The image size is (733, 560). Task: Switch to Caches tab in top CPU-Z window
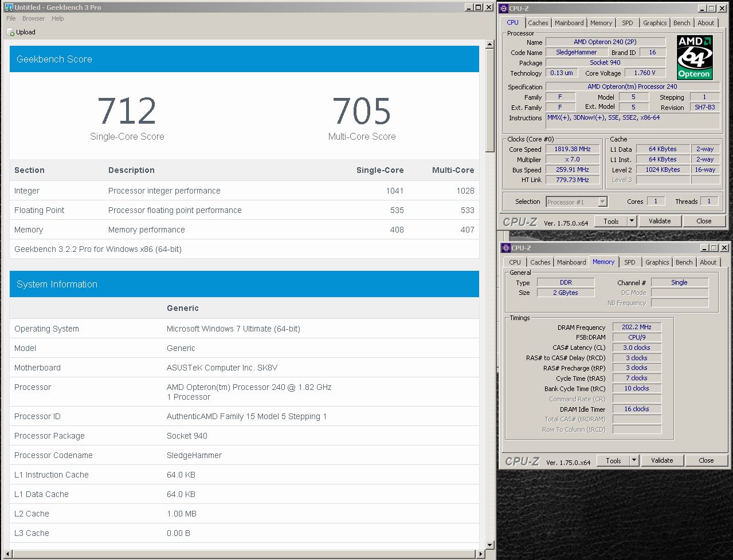click(538, 23)
